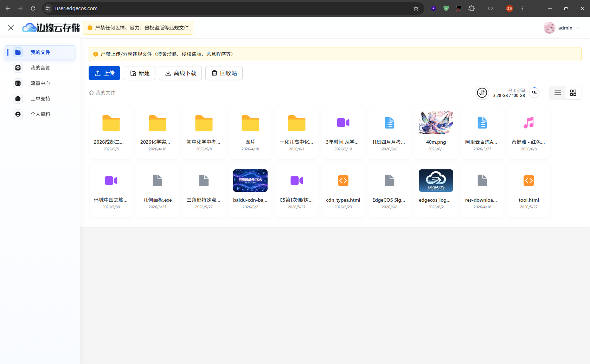Viewport: 590px width, 364px height.
Task: Open the 蔡健雅 - 红色... music file
Action: (529, 132)
